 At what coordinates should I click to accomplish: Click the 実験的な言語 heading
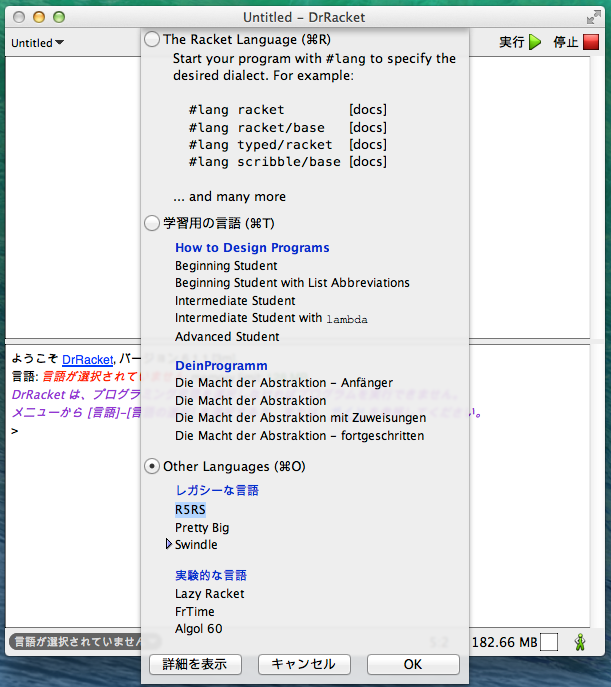pos(211,575)
